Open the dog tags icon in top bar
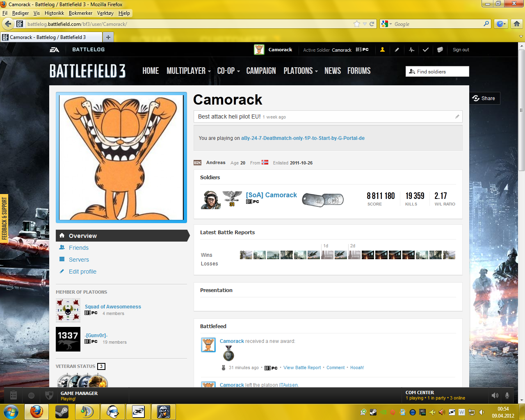Screen dimensions: 525x420 (x=440, y=50)
